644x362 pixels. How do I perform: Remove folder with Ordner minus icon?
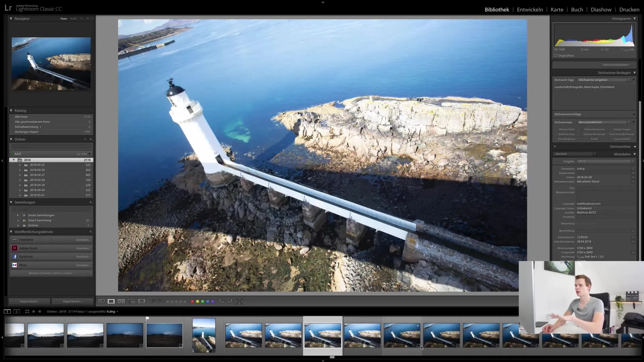point(85,139)
